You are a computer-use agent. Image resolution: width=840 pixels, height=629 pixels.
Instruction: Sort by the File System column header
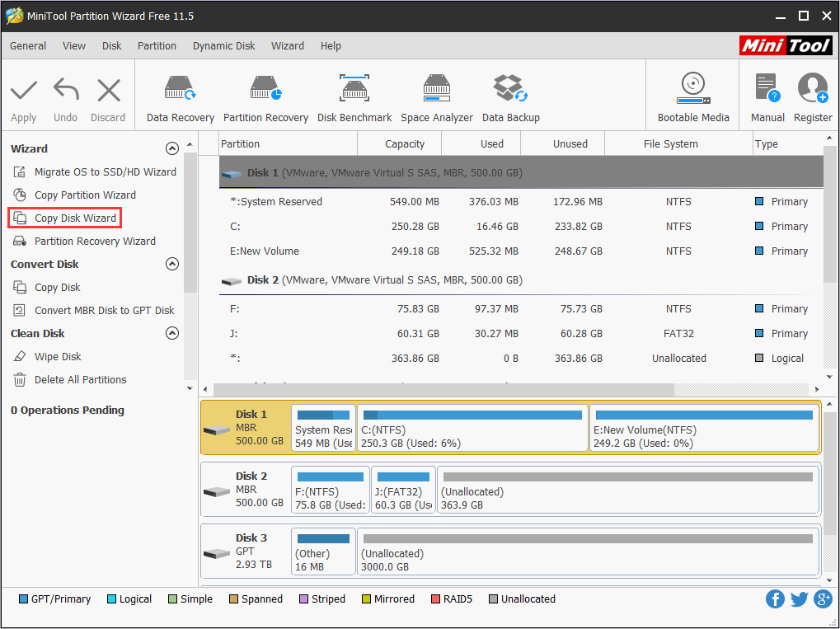point(678,144)
